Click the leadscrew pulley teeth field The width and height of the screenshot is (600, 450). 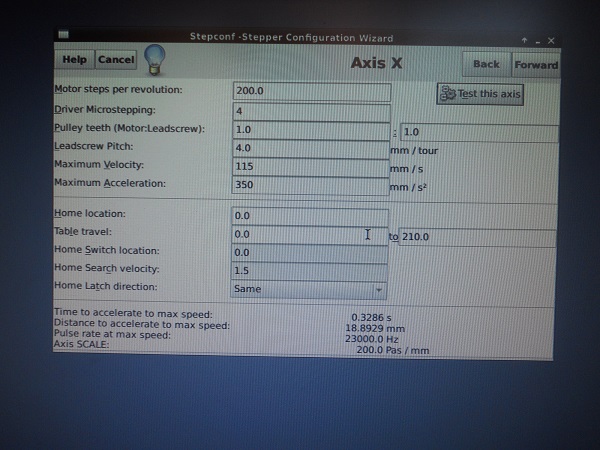tap(479, 132)
